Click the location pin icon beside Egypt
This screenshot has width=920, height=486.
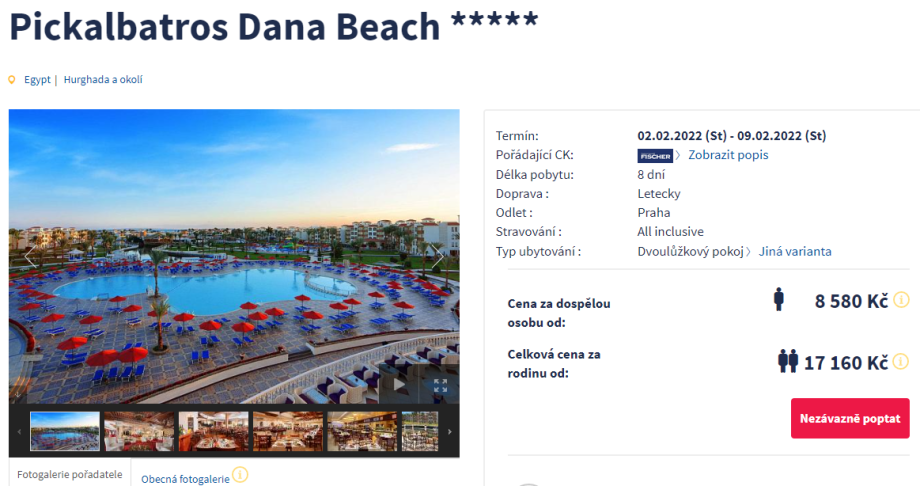click(12, 80)
